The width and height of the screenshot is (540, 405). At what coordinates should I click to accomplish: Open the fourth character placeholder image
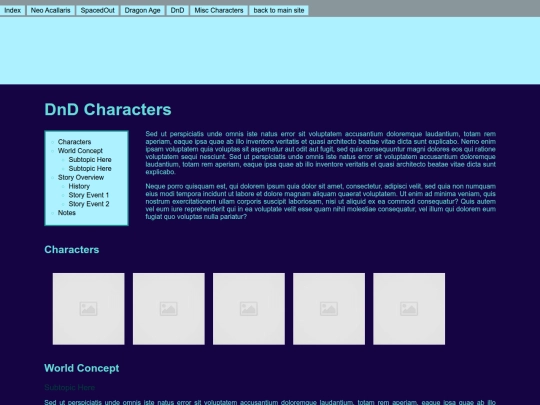(x=329, y=309)
